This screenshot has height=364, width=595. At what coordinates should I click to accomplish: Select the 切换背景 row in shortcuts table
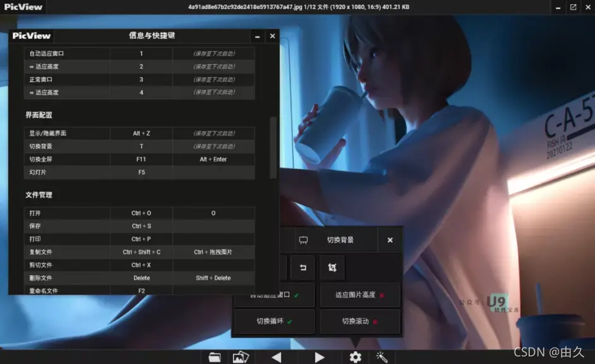click(x=139, y=146)
